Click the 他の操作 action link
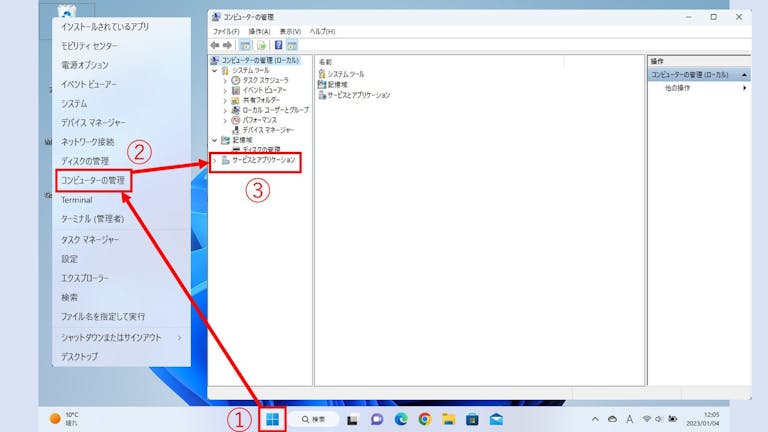The image size is (768, 432). [677, 88]
